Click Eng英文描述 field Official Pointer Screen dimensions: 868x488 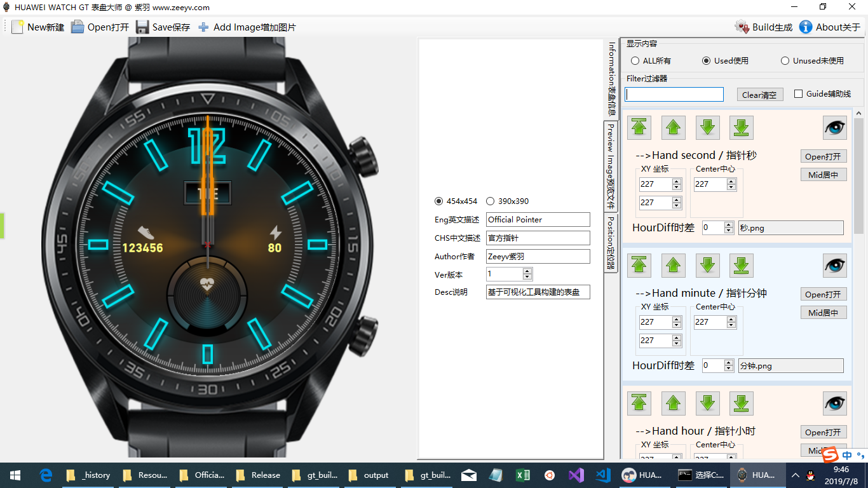click(x=538, y=220)
